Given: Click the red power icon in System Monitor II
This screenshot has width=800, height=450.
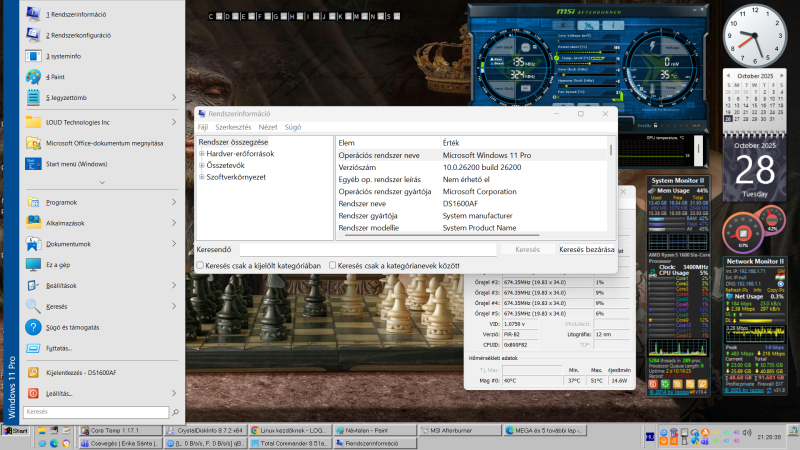Looking at the screenshot, I should (x=653, y=384).
